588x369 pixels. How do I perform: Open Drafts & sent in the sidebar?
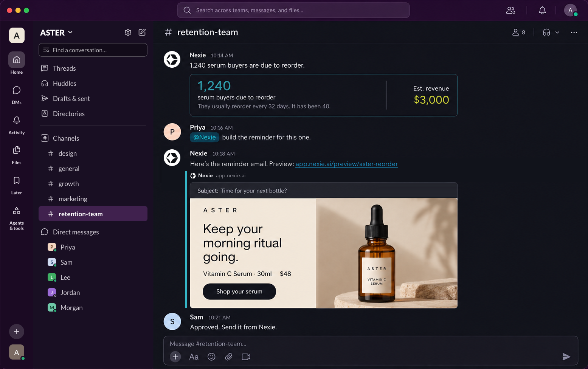93,99
